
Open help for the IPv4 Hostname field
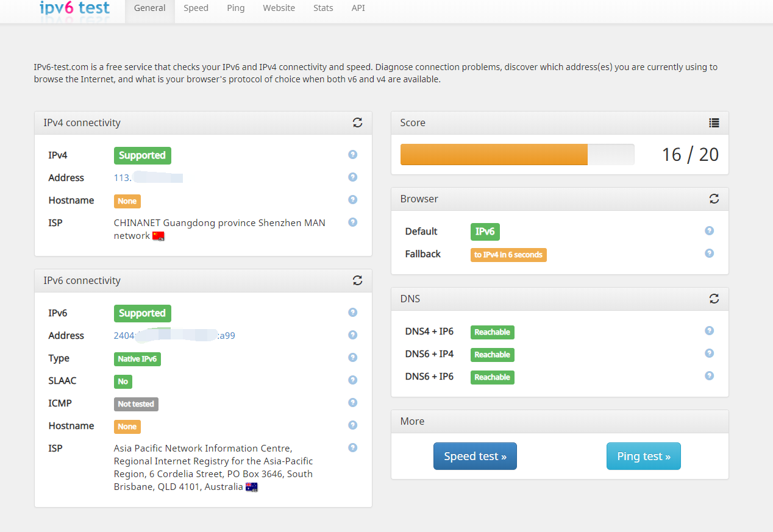coord(352,199)
